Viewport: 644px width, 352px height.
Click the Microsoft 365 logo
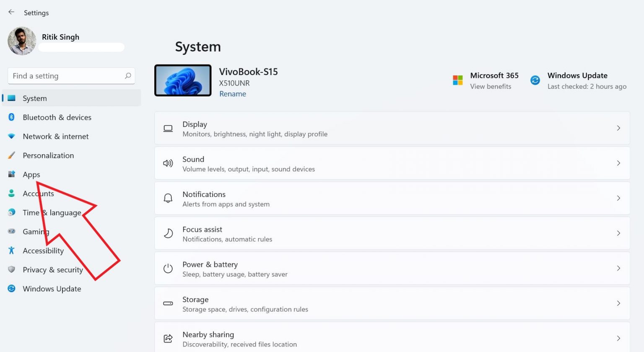pos(457,80)
